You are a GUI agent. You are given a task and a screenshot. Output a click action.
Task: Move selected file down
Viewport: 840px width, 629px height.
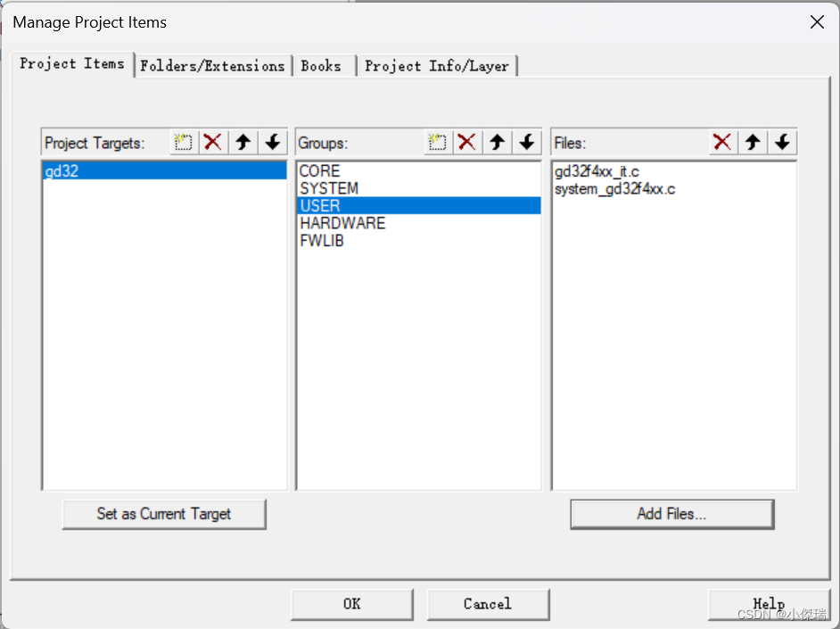[x=782, y=143]
